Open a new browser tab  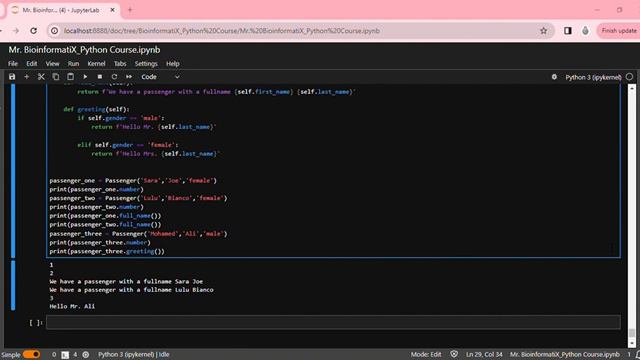point(130,10)
